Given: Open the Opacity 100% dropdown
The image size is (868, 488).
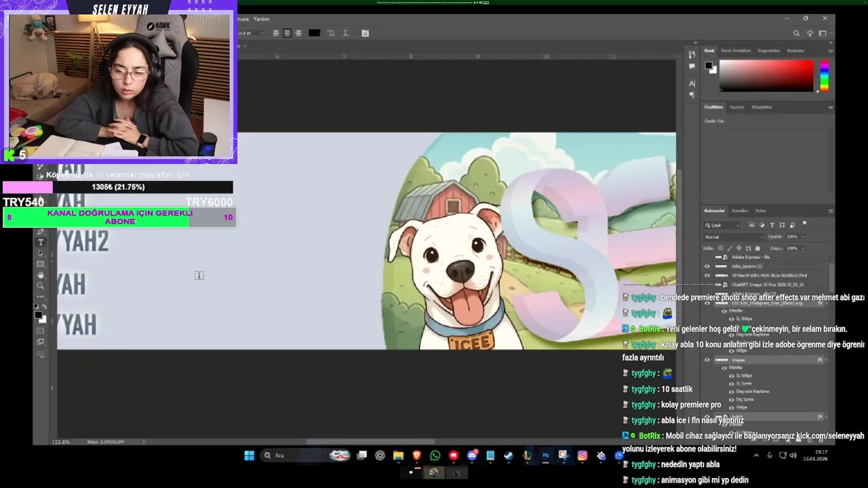Looking at the screenshot, I should click(x=803, y=237).
